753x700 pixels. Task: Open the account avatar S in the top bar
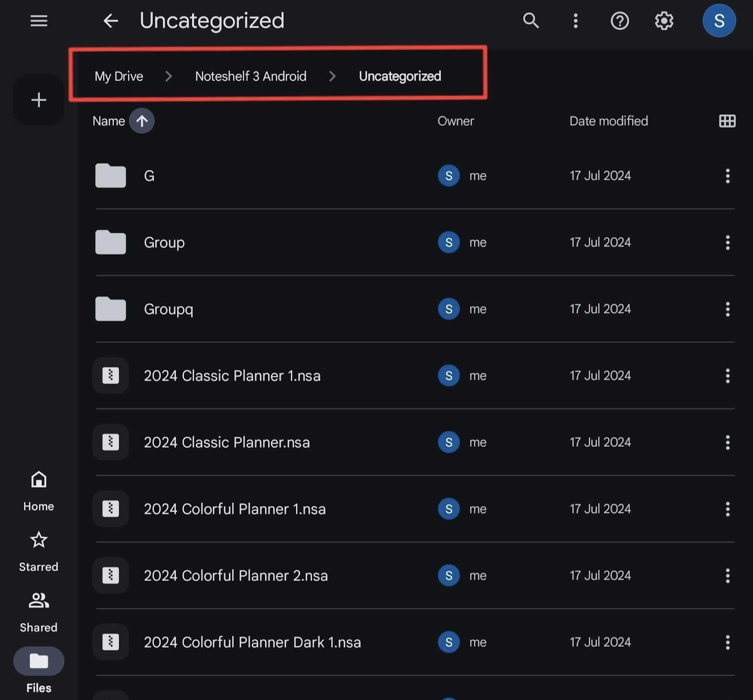[719, 21]
